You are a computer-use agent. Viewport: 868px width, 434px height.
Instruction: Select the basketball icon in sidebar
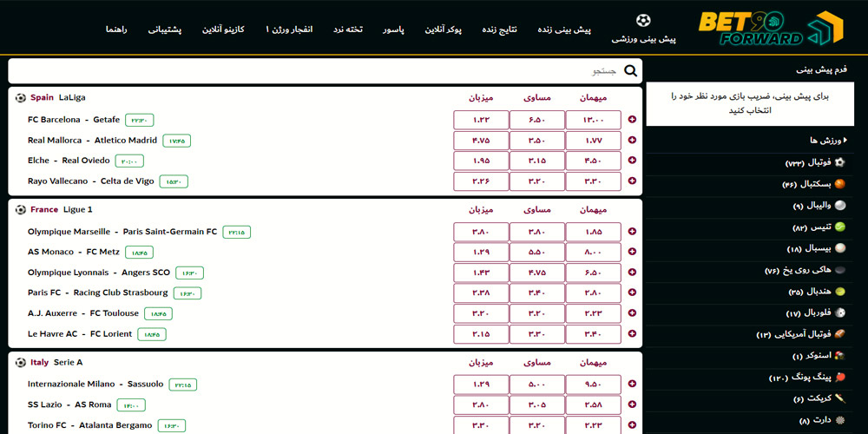point(839,184)
